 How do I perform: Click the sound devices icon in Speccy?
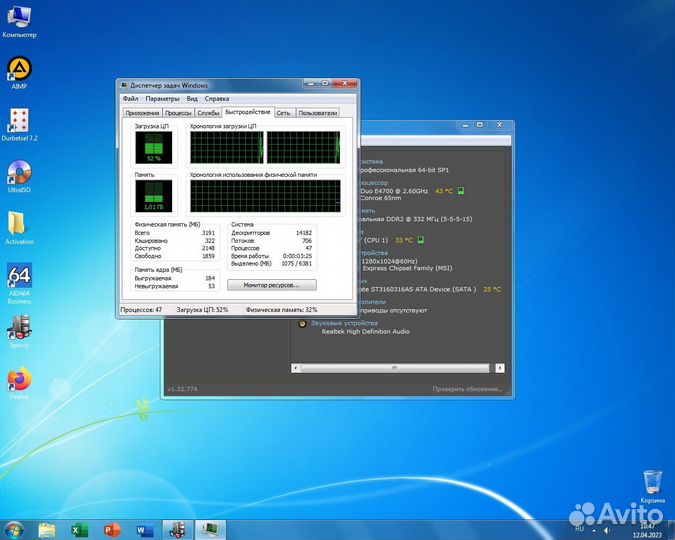click(302, 323)
